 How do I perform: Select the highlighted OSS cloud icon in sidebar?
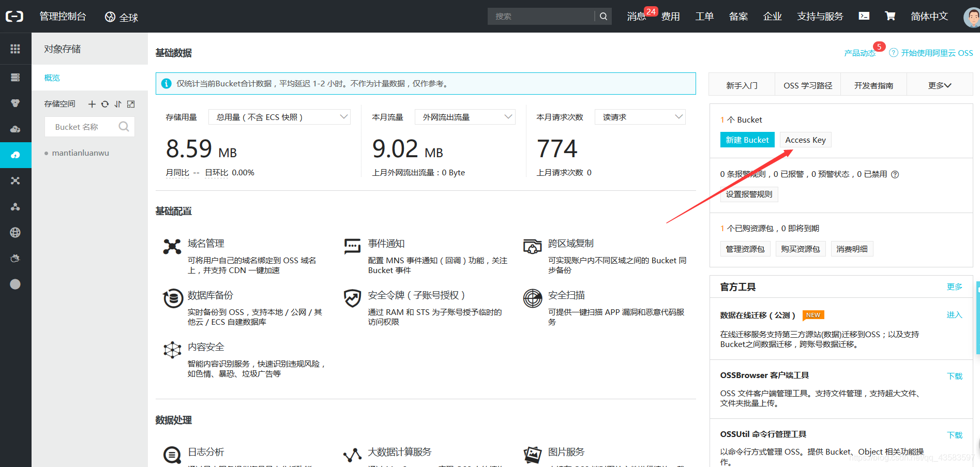pos(16,155)
